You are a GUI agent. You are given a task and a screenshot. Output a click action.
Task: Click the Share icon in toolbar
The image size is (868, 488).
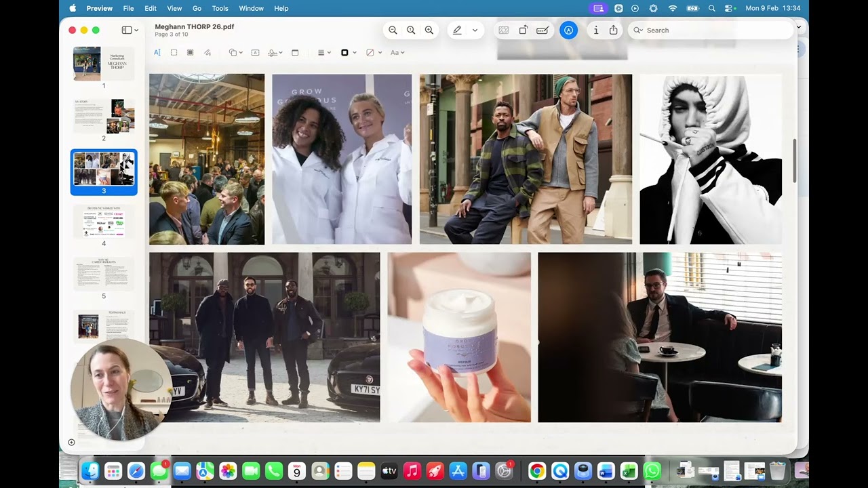[x=614, y=30]
